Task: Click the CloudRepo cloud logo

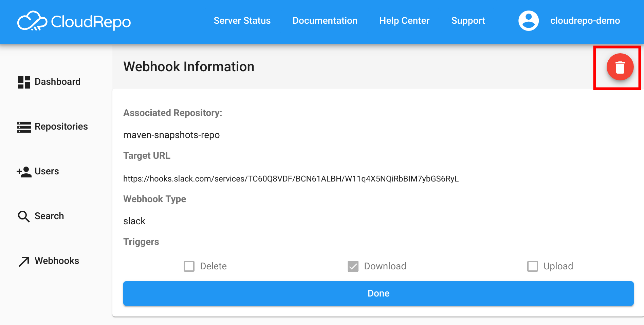Action: point(32,21)
